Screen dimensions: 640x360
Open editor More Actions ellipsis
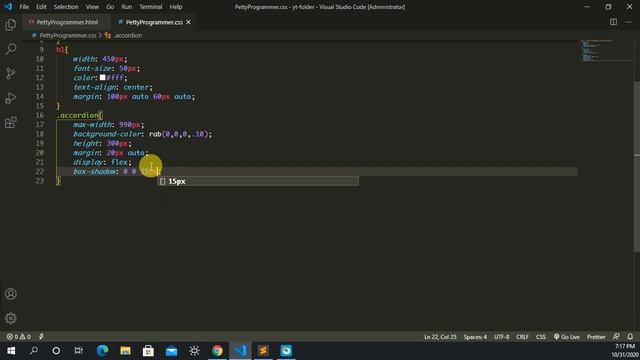point(628,22)
